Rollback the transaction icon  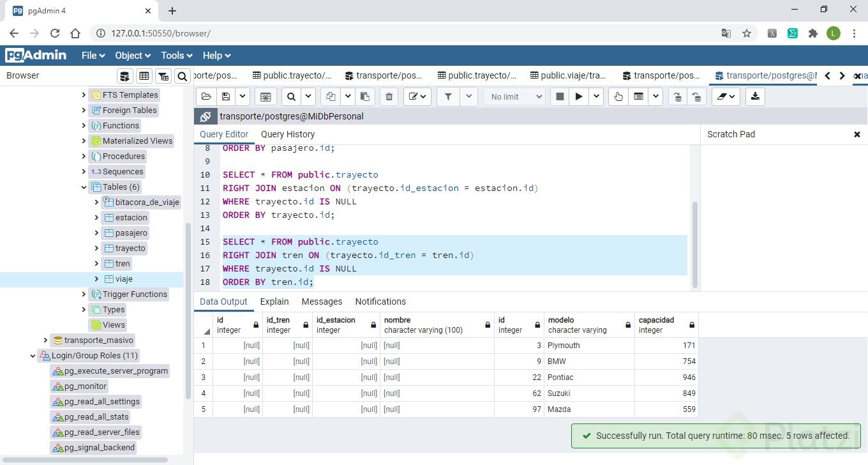696,96
